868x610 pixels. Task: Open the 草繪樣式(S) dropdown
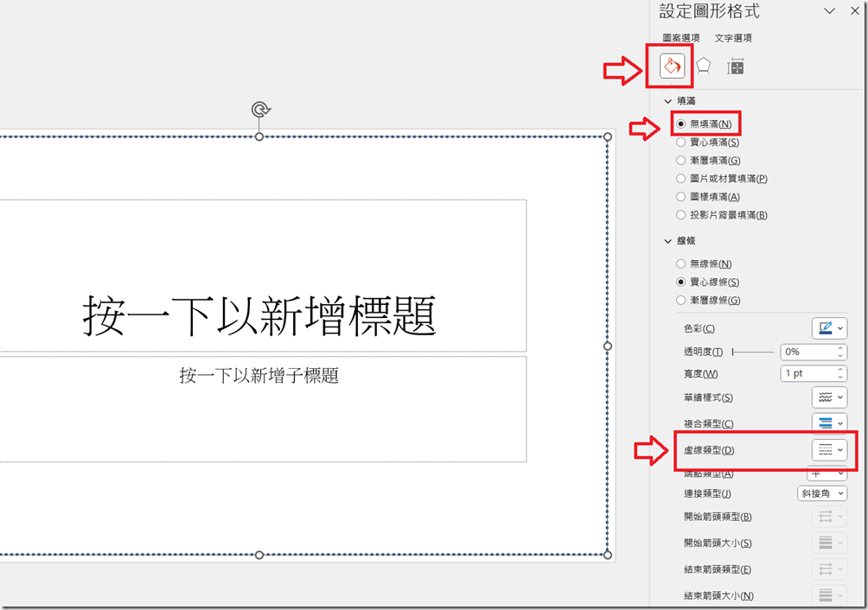point(829,397)
